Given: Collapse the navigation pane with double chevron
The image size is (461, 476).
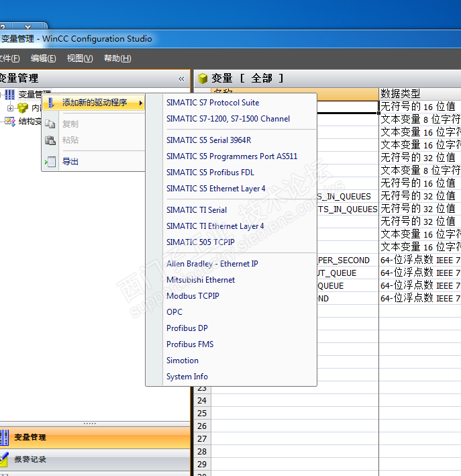Looking at the screenshot, I should click(181, 79).
